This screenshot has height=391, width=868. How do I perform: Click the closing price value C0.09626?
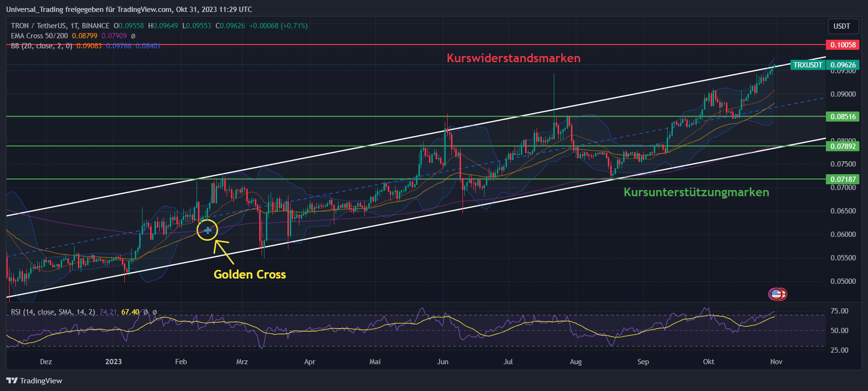point(230,26)
